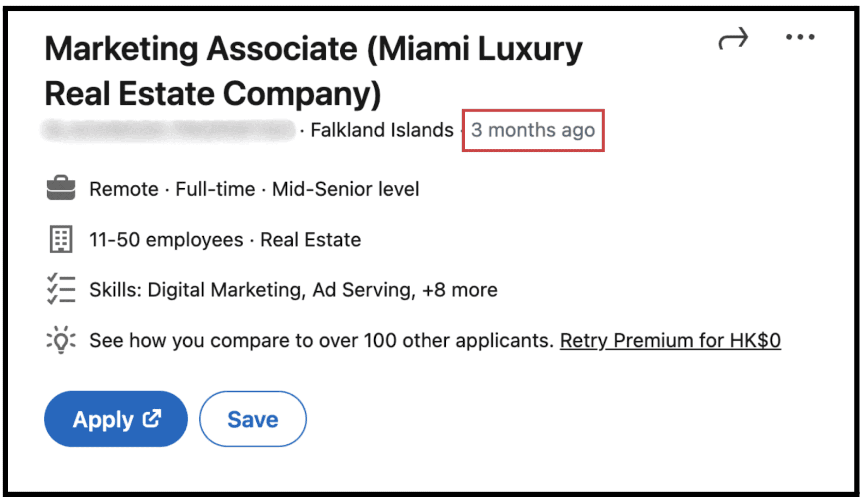The width and height of the screenshot is (860, 504).
Task: Click the external link icon in Apply
Action: (x=152, y=418)
